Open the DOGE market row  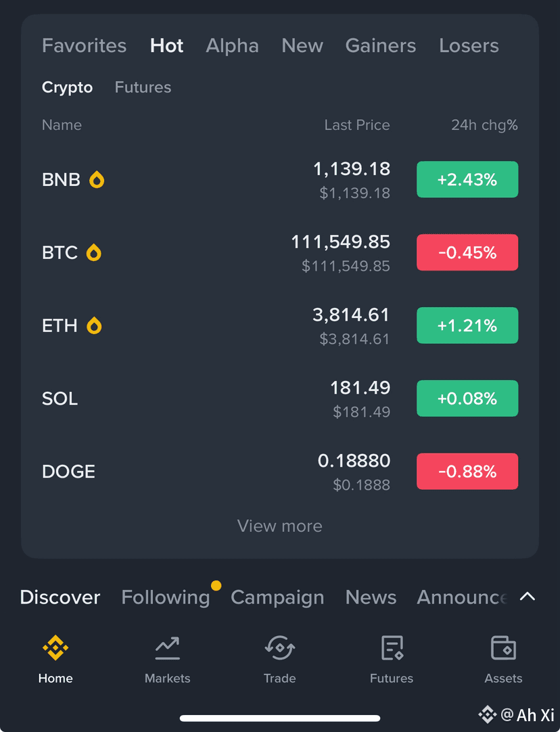(280, 472)
